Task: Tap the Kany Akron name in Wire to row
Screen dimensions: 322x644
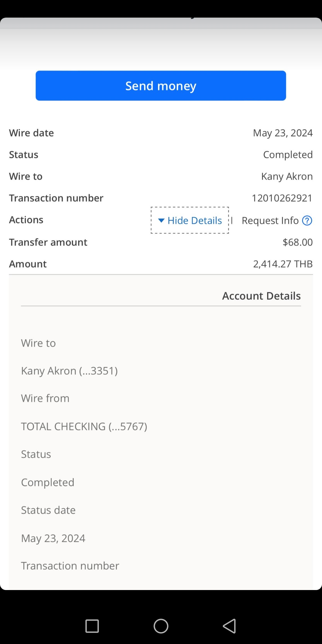Action: pyautogui.click(x=287, y=177)
